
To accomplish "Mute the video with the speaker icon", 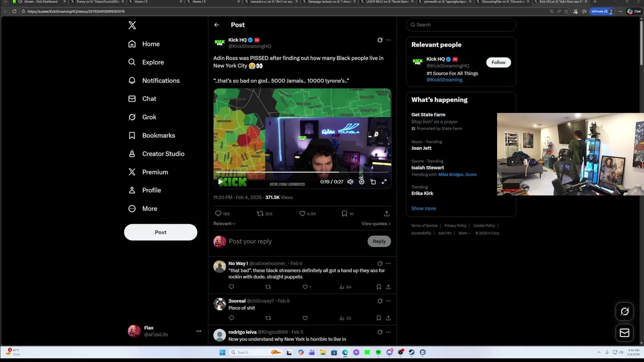I will click(x=350, y=182).
